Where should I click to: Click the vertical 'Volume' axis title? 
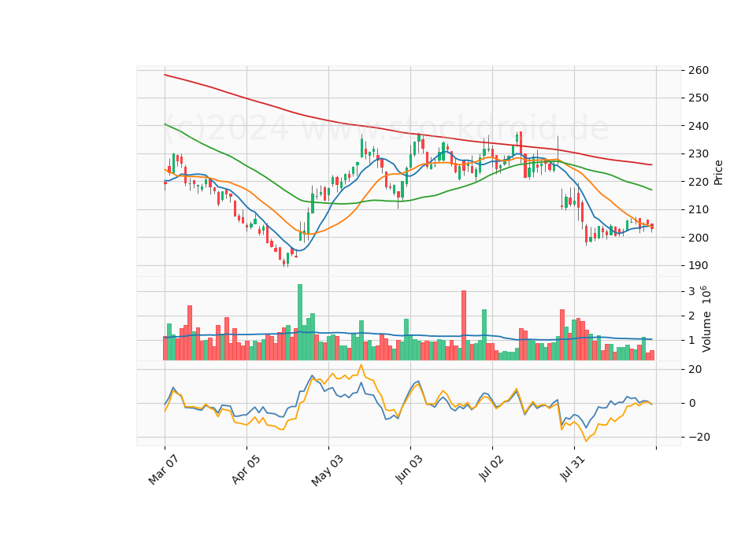pos(707,332)
